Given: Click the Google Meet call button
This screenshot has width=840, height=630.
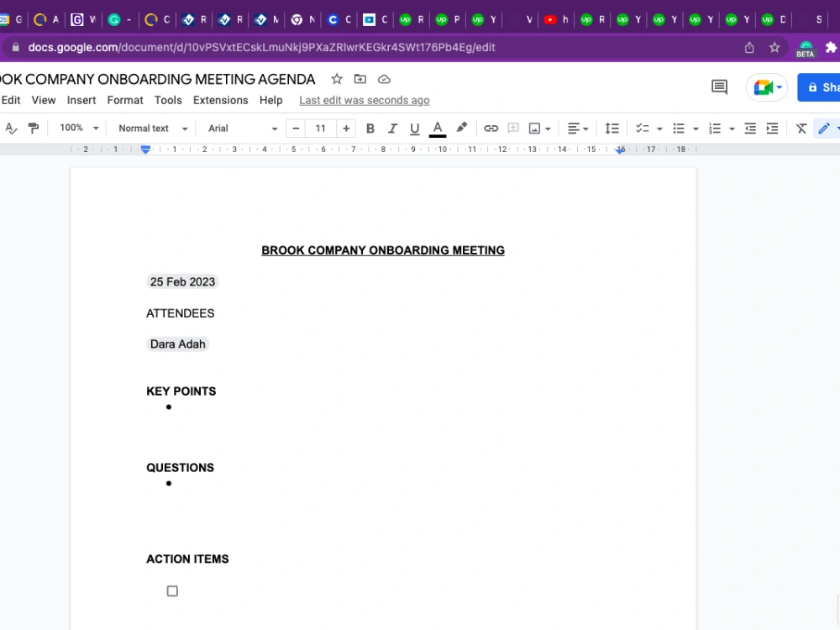Looking at the screenshot, I should [x=767, y=87].
